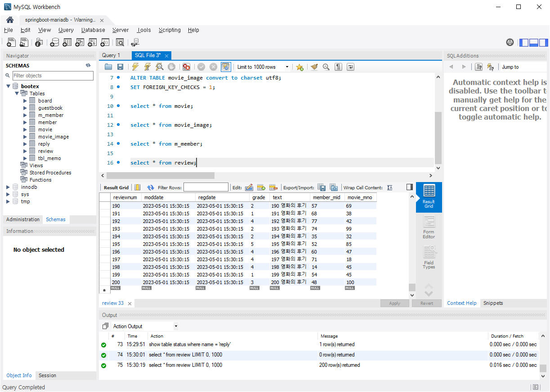Toggle autocommit mode
Viewport: 550px width, 392px height.
(x=226, y=67)
